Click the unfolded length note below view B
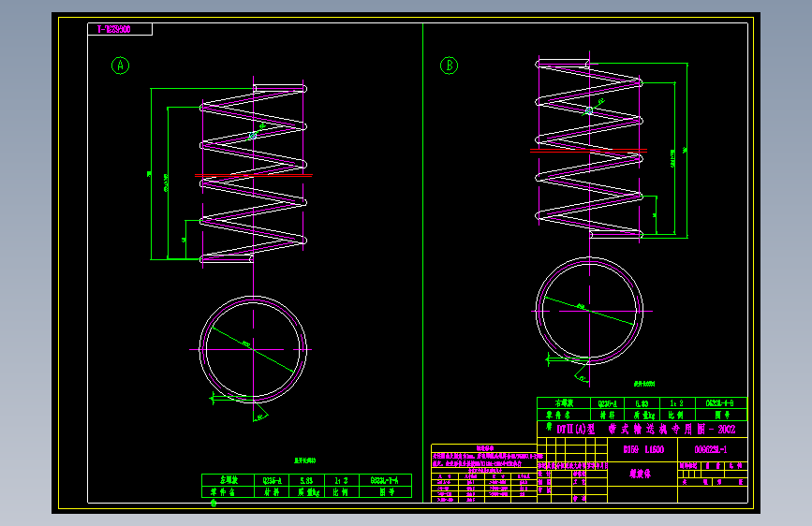Image resolution: width=812 pixels, height=526 pixels. [x=643, y=384]
